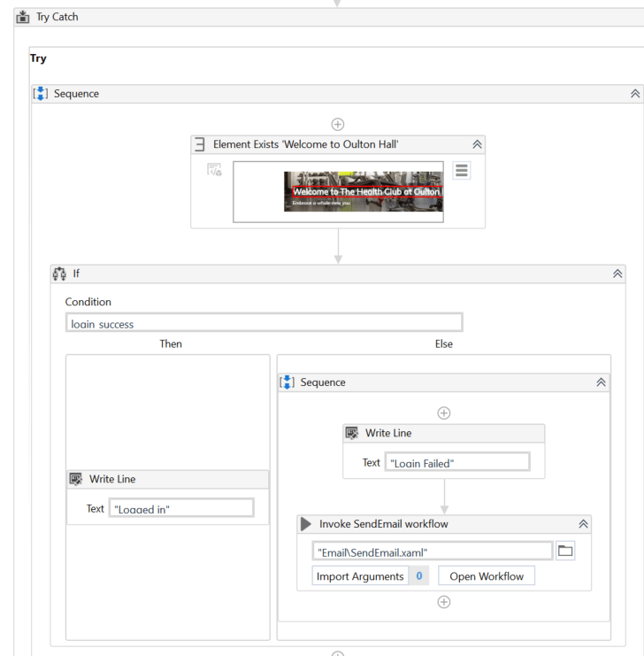
Task: Open the Element Exists hamburger options menu
Action: click(x=461, y=170)
